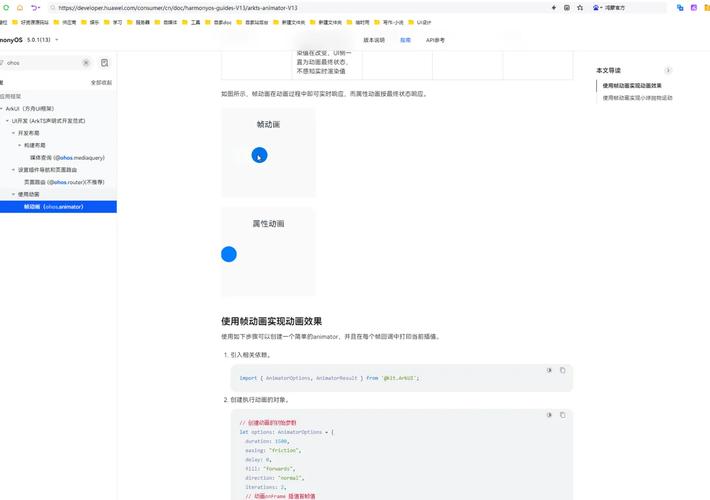Collapse the UI开发 (ArkTS声明式开发范式) node

click(x=7, y=121)
